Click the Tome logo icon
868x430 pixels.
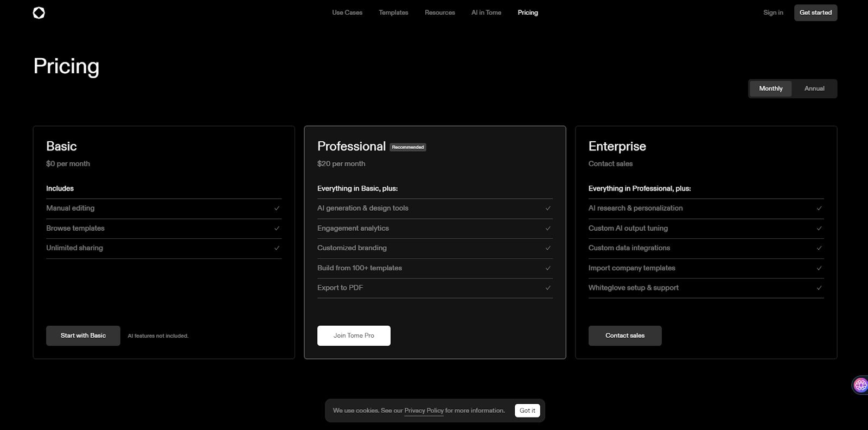coord(39,12)
